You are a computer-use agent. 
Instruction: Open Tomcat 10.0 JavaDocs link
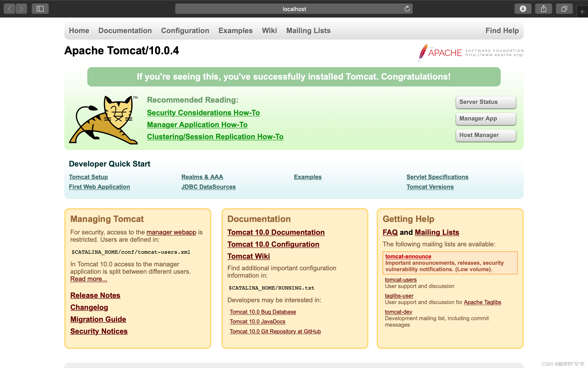pyautogui.click(x=257, y=322)
